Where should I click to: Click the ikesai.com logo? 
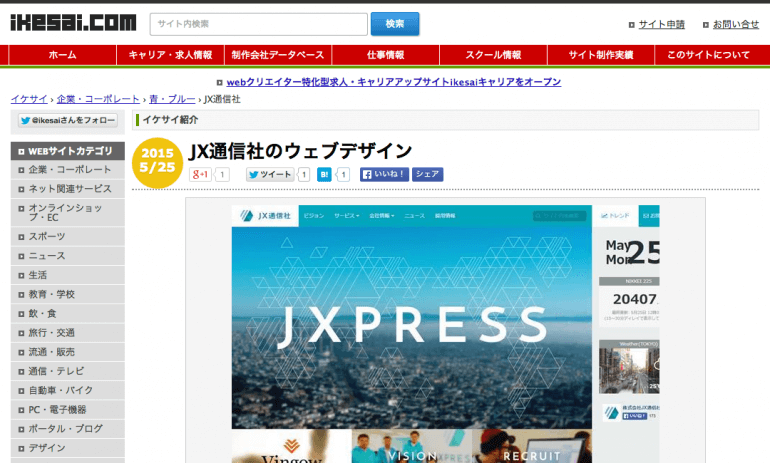73,23
